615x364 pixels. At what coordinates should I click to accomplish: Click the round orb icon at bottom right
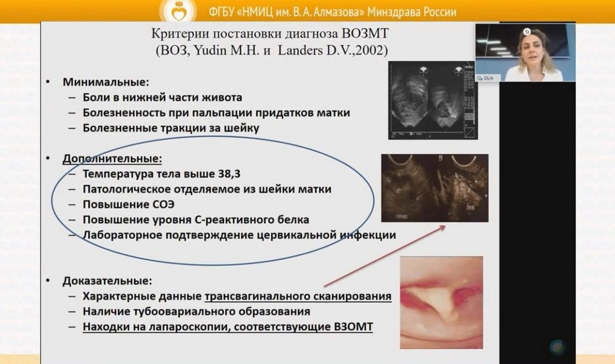click(x=557, y=347)
